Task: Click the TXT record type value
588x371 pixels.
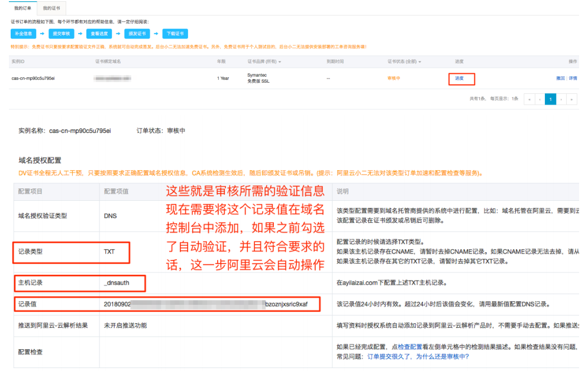Action: pyautogui.click(x=109, y=252)
